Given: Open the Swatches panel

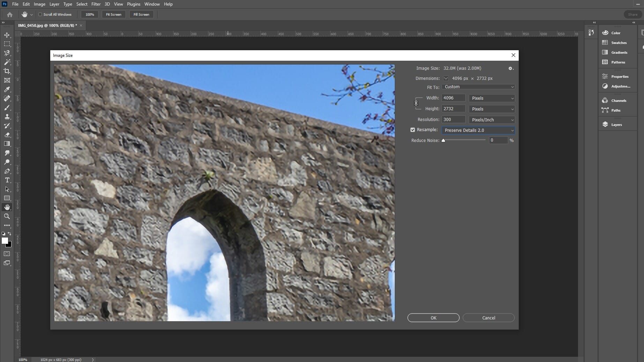Looking at the screenshot, I should 618,43.
